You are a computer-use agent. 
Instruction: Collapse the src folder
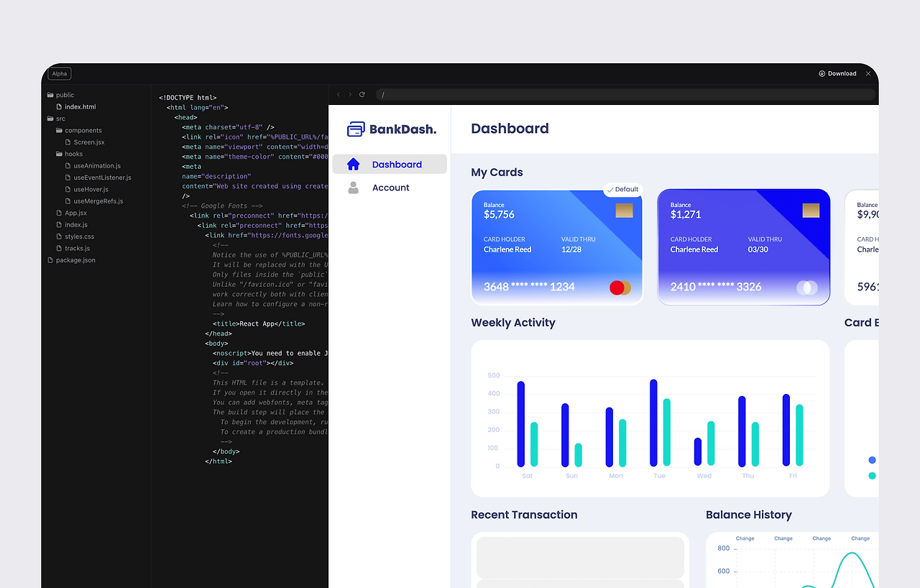pos(56,119)
